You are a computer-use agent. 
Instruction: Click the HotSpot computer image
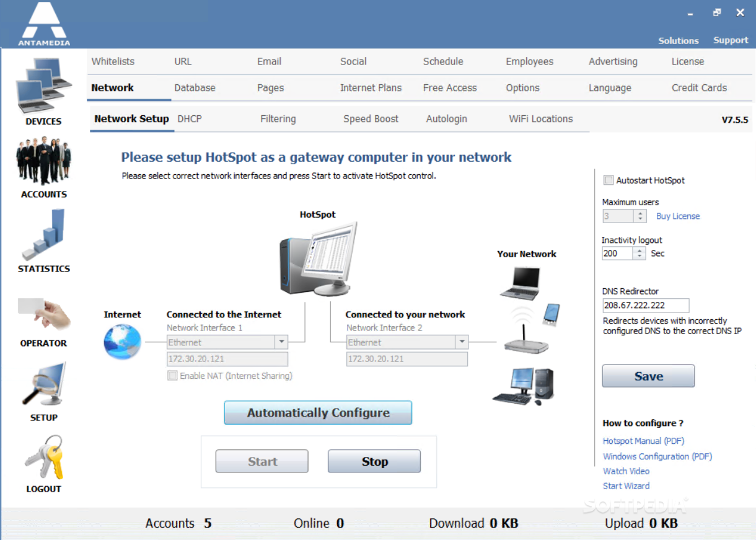coord(318,259)
